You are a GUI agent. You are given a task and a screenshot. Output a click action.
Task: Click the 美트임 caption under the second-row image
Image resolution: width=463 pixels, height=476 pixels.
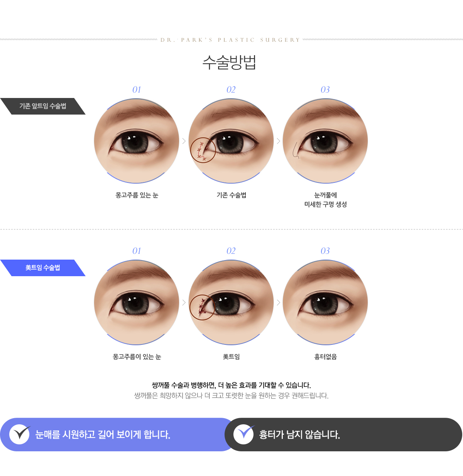pyautogui.click(x=231, y=357)
